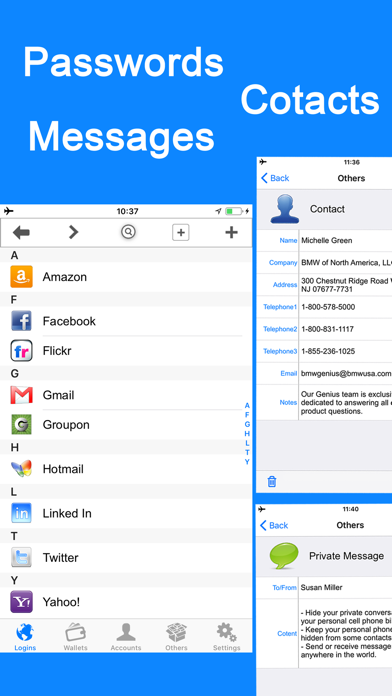Open the Amazon entry text
This screenshot has width=392, height=696.
tap(65, 277)
